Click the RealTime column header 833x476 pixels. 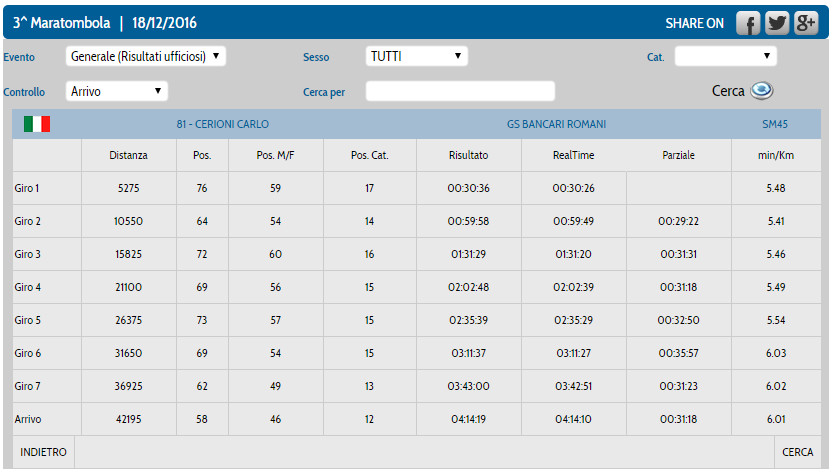point(573,156)
